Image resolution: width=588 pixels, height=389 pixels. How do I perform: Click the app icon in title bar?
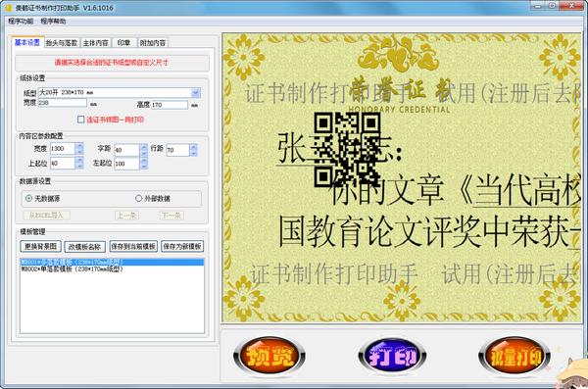tap(8, 7)
